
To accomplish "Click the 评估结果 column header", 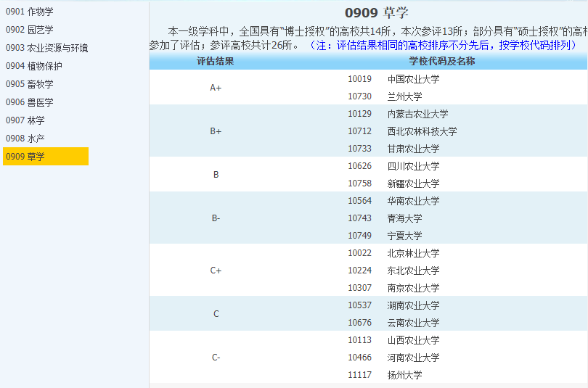I will point(216,61).
